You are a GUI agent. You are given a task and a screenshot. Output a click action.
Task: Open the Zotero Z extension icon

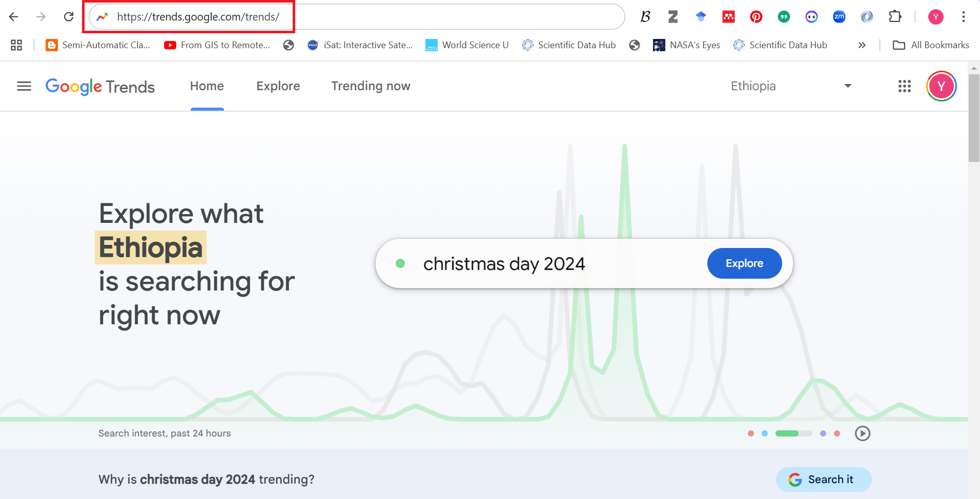(x=673, y=17)
